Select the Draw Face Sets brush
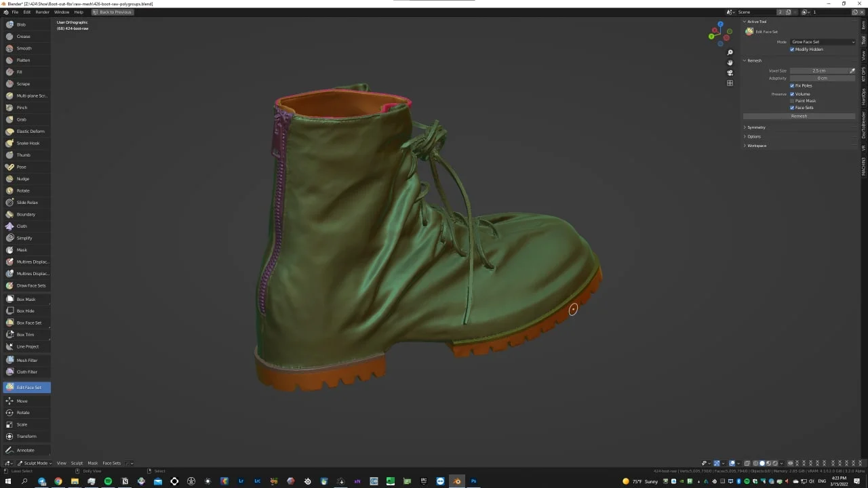868x488 pixels. pyautogui.click(x=26, y=285)
